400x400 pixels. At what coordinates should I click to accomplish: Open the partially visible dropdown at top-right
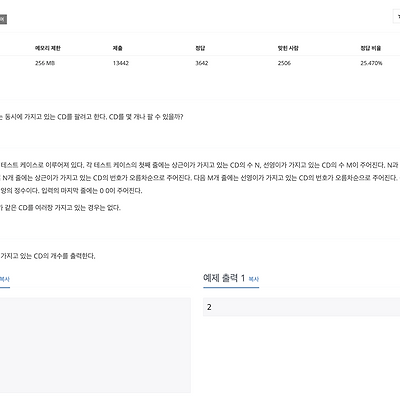coord(397,17)
